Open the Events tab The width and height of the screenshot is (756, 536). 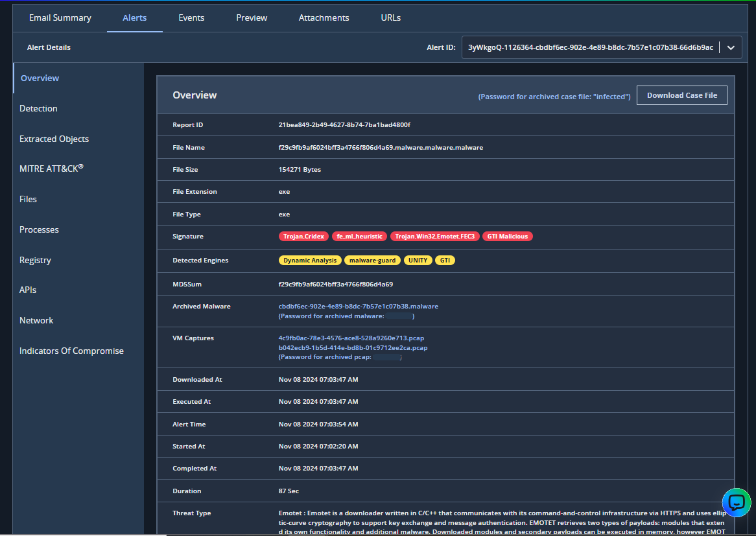tap(191, 18)
